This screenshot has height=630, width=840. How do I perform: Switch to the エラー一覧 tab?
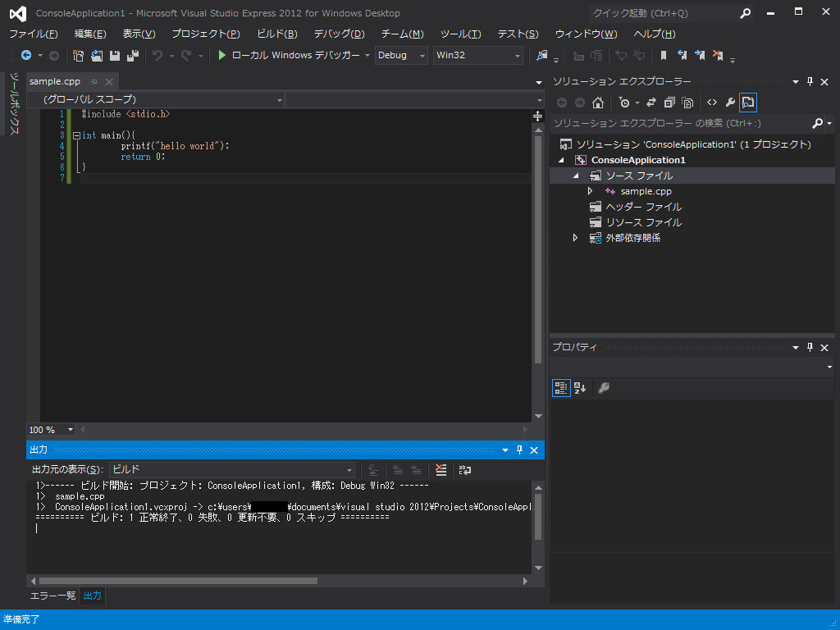tap(52, 596)
